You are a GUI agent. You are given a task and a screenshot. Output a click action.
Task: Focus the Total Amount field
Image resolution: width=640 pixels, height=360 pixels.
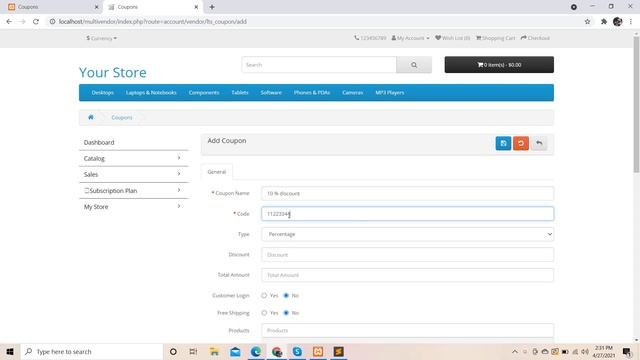[407, 275]
